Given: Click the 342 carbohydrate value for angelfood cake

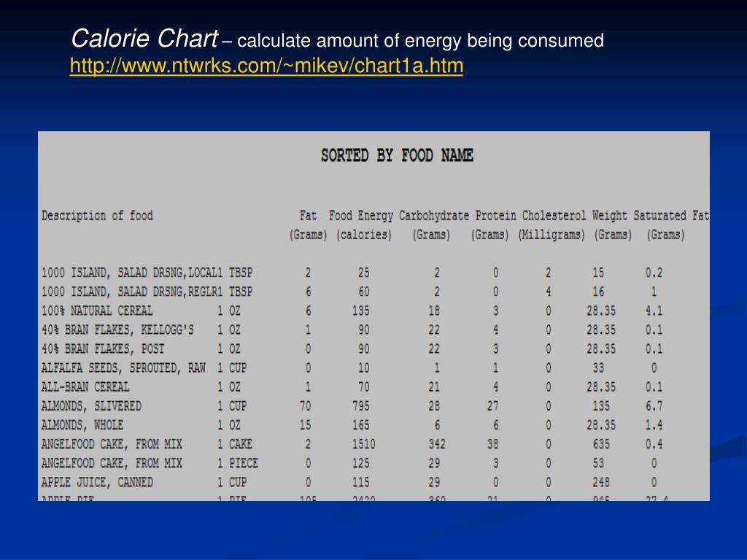Looking at the screenshot, I should (x=437, y=444).
